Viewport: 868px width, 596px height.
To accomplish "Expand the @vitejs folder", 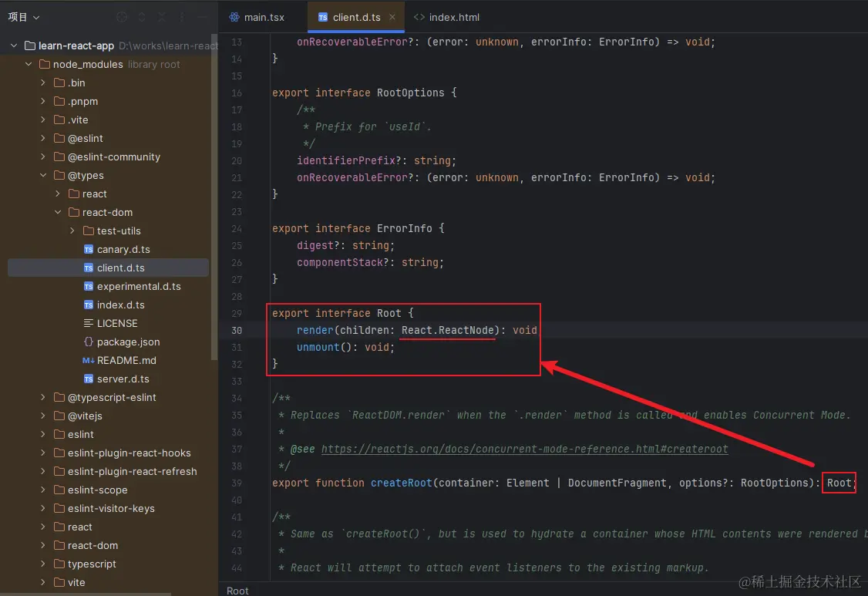I will [42, 416].
